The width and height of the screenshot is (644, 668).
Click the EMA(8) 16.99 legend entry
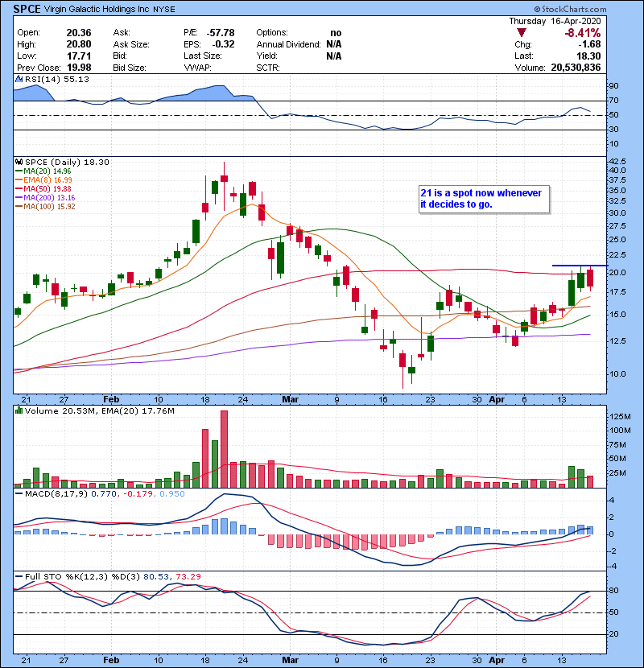click(x=44, y=180)
